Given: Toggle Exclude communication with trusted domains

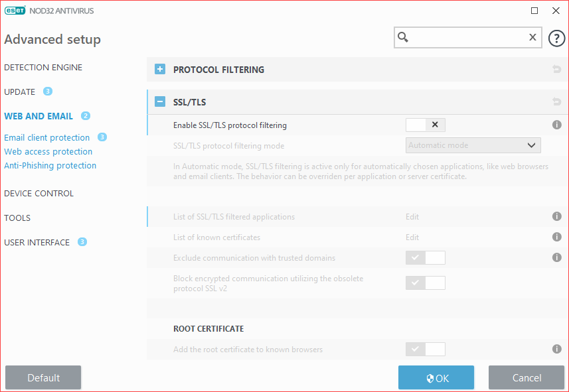Looking at the screenshot, I should tap(425, 257).
